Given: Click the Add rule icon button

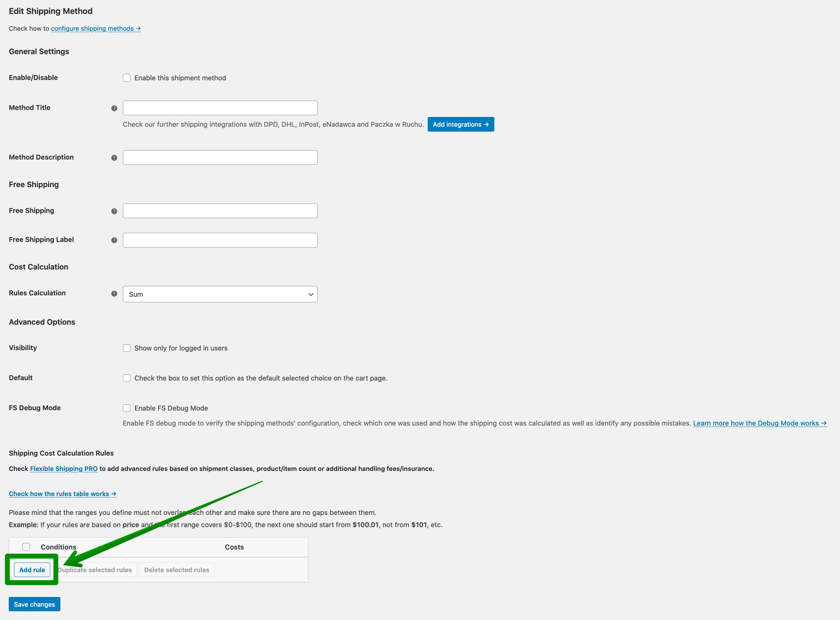Looking at the screenshot, I should (32, 570).
